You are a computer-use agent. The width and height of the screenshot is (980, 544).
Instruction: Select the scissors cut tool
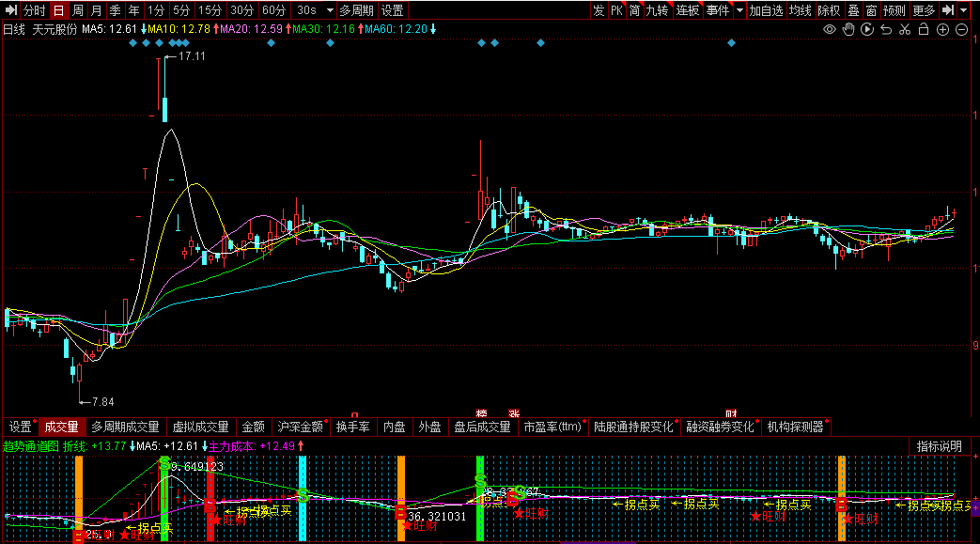(x=905, y=29)
